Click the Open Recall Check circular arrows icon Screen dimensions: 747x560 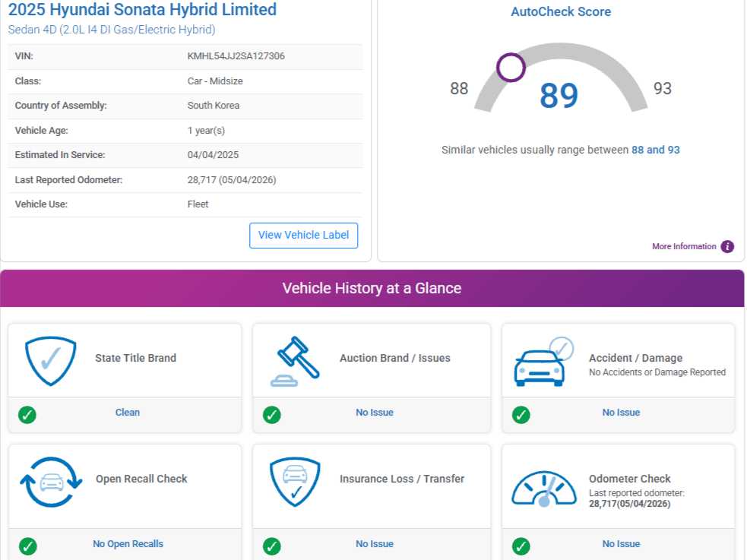(x=51, y=482)
